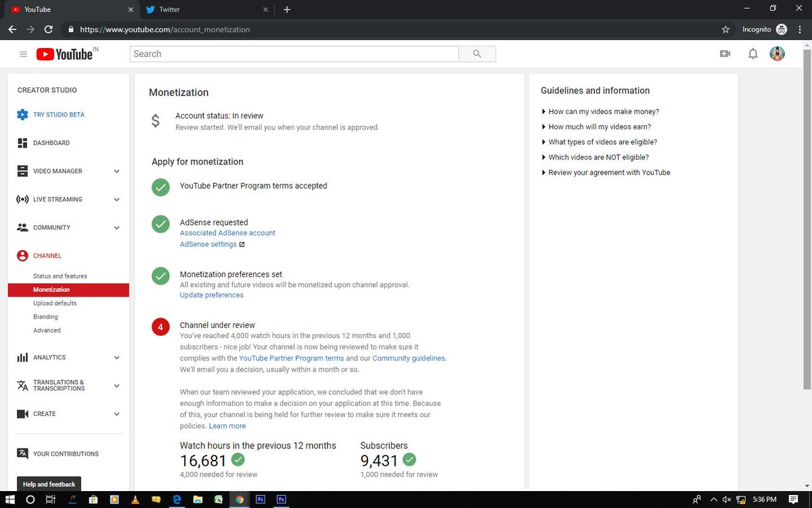This screenshot has height=508, width=812.
Task: Open Branding settings
Action: pyautogui.click(x=45, y=317)
